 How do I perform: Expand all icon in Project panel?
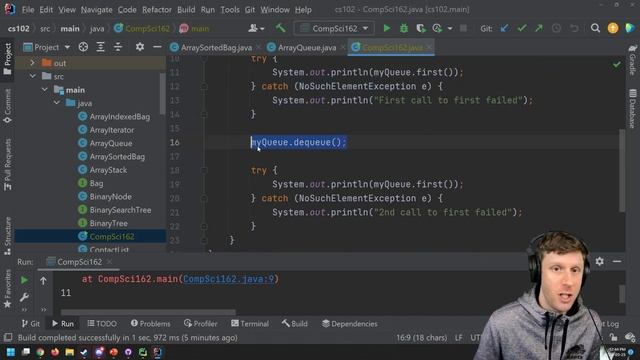(100, 47)
